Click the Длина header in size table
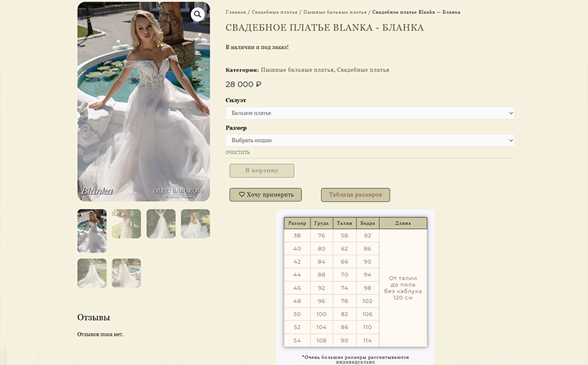 click(403, 223)
